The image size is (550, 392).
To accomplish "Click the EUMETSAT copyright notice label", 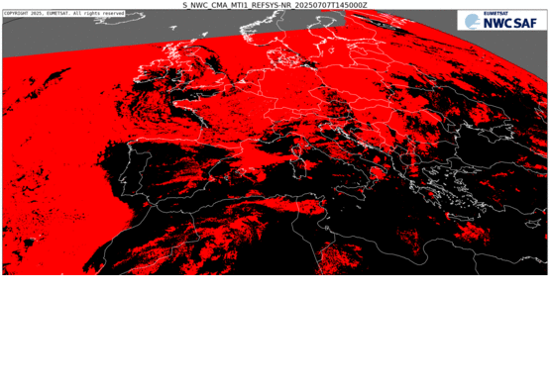I will pyautogui.click(x=63, y=13).
